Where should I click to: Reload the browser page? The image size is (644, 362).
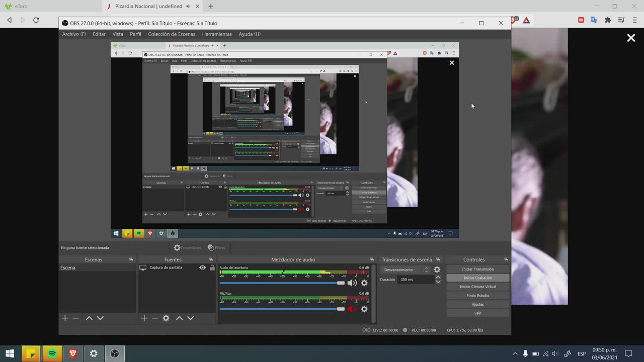tap(36, 20)
